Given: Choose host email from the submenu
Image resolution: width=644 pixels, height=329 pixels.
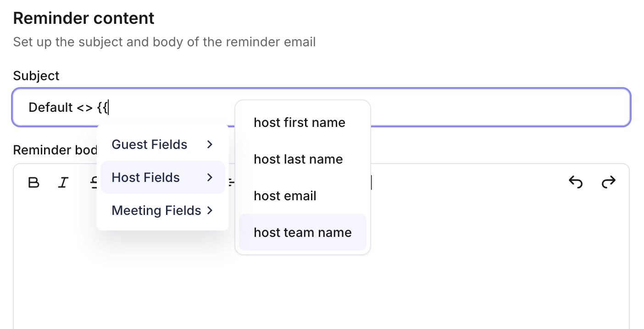Looking at the screenshot, I should [x=303, y=196].
